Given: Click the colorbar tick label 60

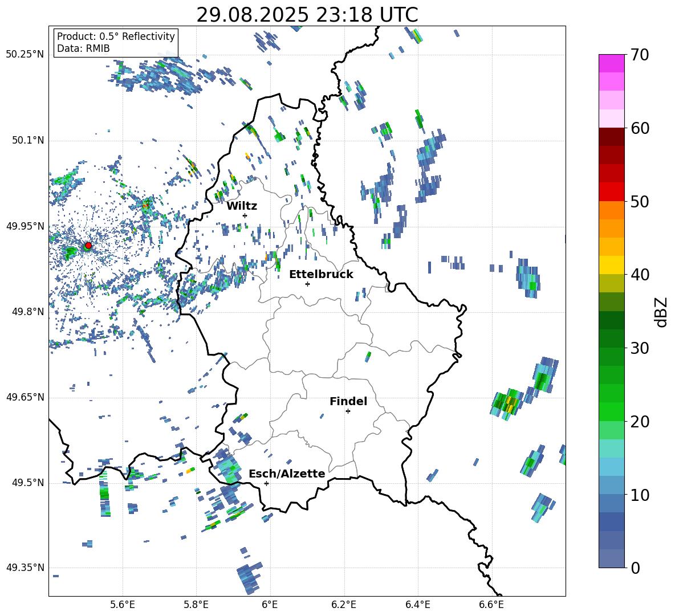Looking at the screenshot, I should coord(640,128).
